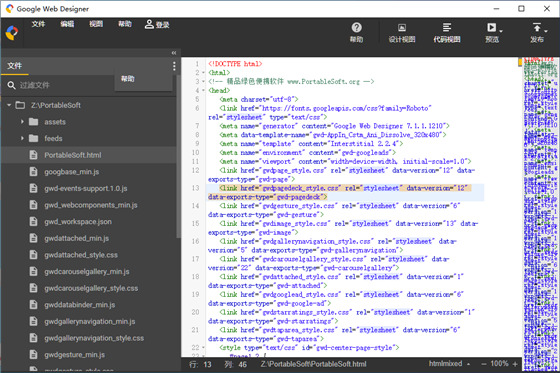Fold code at line 22 style tag
The width and height of the screenshot is (560, 373).
[x=203, y=348]
